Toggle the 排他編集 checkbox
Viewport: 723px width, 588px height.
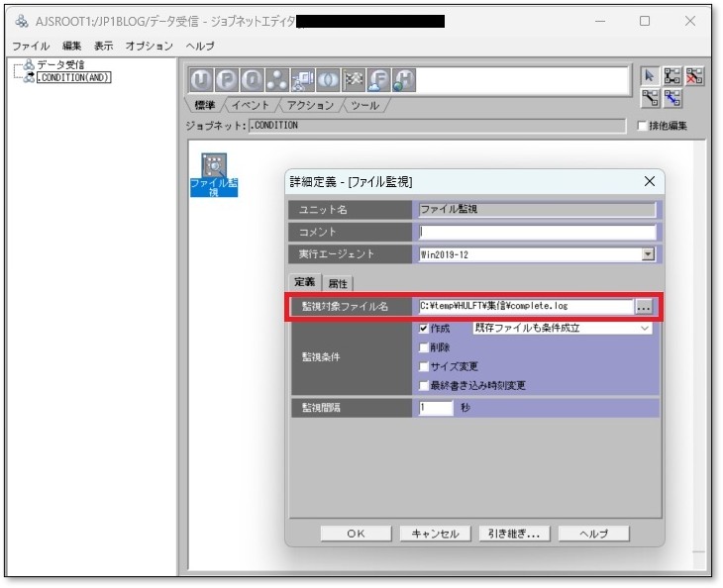642,126
